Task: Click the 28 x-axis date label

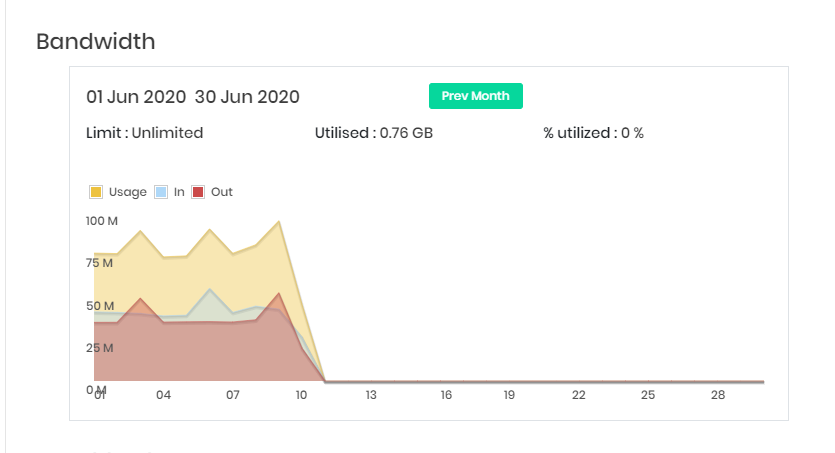Action: click(717, 395)
